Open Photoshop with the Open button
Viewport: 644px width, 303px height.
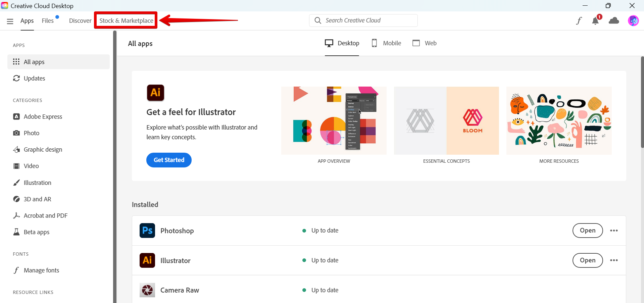[588, 231]
